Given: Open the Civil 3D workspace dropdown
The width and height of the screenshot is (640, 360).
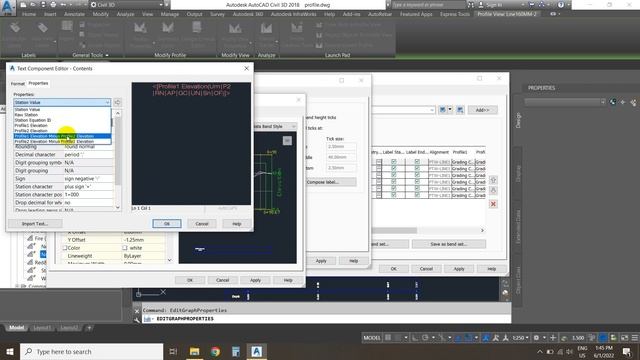Looking at the screenshot, I should click(127, 5).
